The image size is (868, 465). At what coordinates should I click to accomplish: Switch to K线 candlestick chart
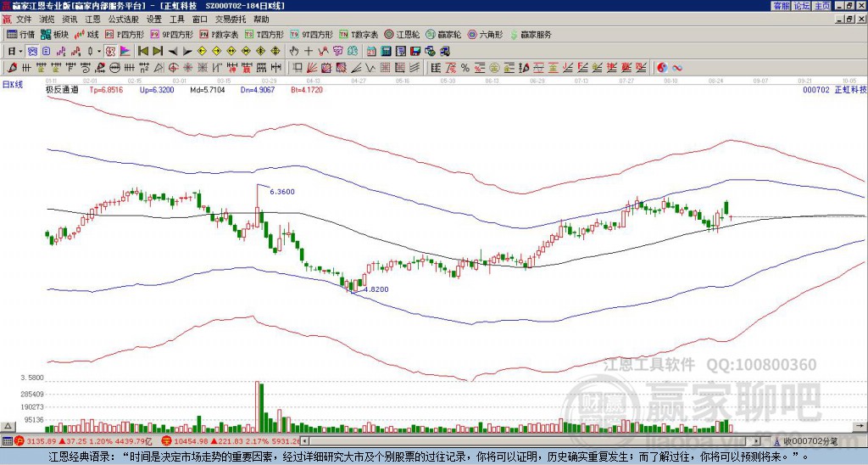[86, 34]
